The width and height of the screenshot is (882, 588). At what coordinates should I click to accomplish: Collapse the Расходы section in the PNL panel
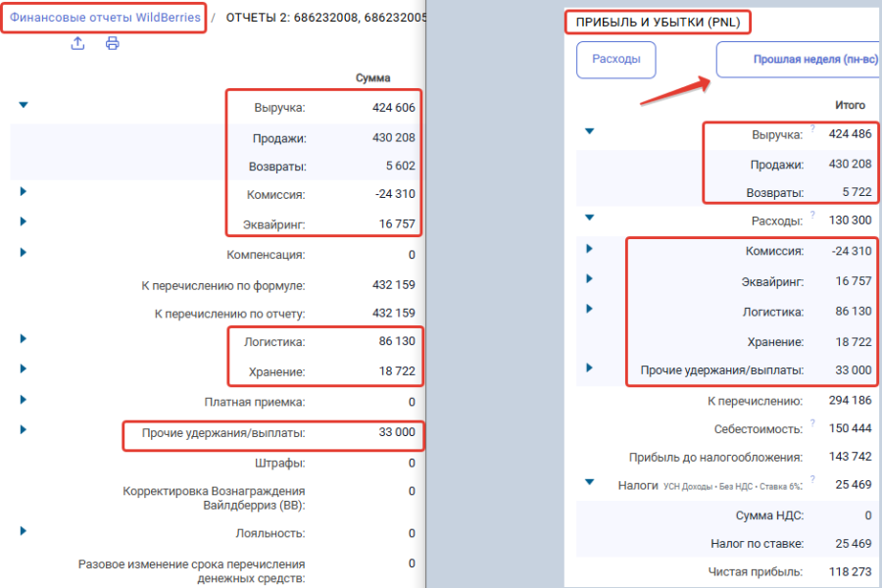589,219
